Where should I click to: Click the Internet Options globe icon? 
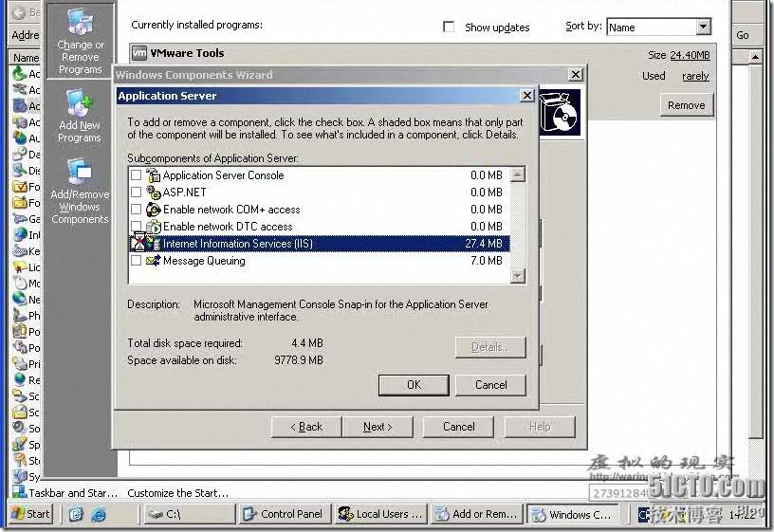coord(20,234)
